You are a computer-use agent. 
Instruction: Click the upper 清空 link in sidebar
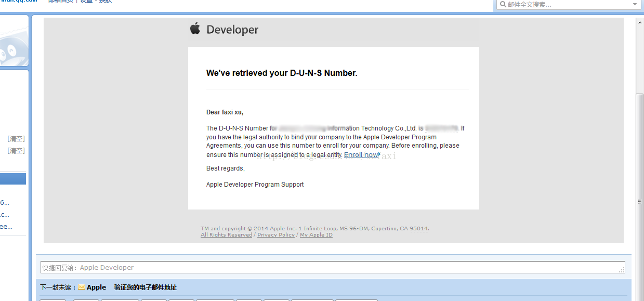coord(16,139)
